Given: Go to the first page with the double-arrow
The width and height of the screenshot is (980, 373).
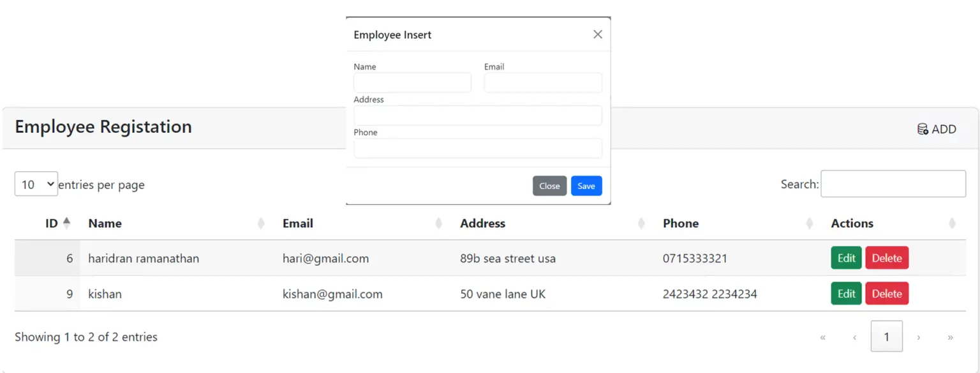Looking at the screenshot, I should pos(822,337).
